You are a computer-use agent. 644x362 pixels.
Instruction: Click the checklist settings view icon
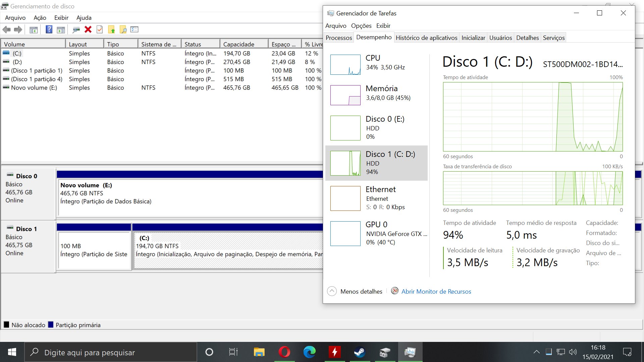pyautogui.click(x=135, y=29)
